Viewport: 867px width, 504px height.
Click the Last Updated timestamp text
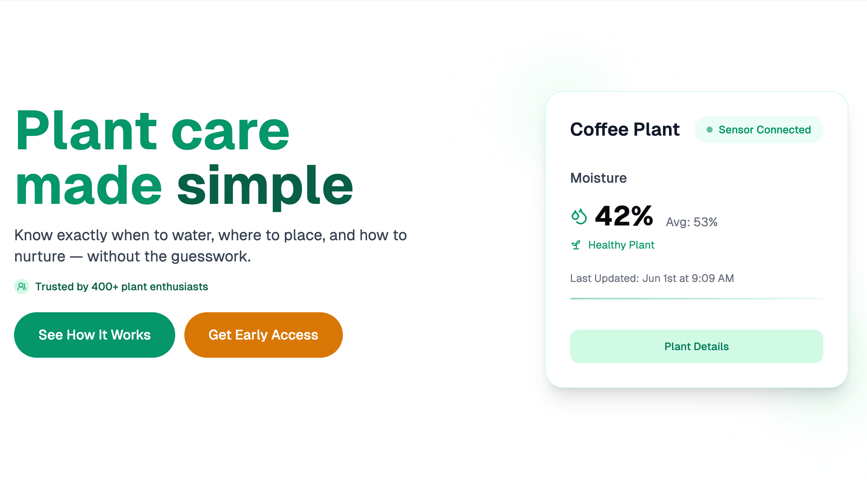point(652,279)
